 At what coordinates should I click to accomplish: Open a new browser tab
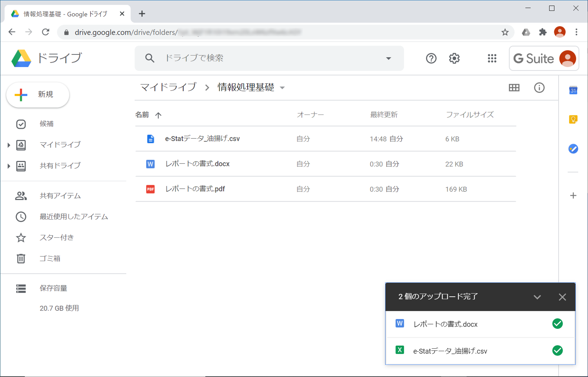pos(142,14)
